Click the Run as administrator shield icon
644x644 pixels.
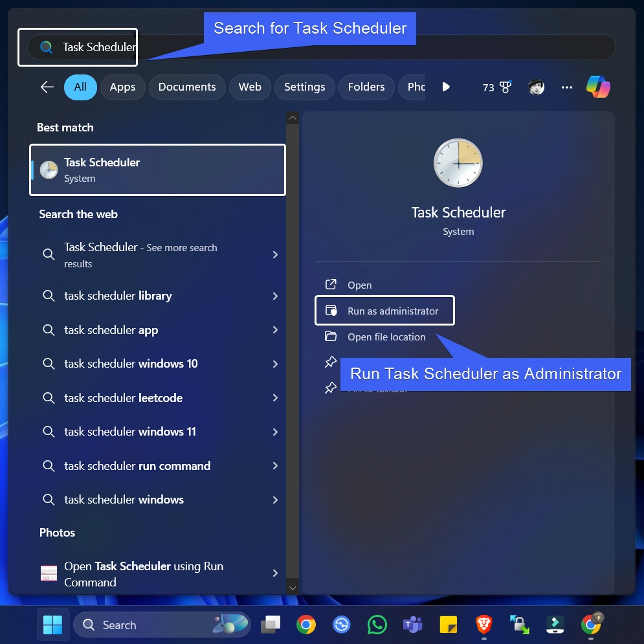tap(331, 311)
